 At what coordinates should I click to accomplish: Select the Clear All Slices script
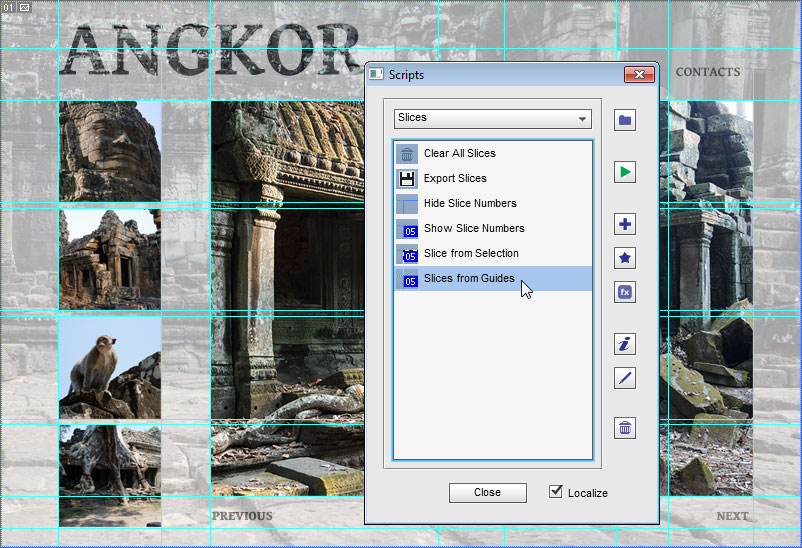coord(494,154)
